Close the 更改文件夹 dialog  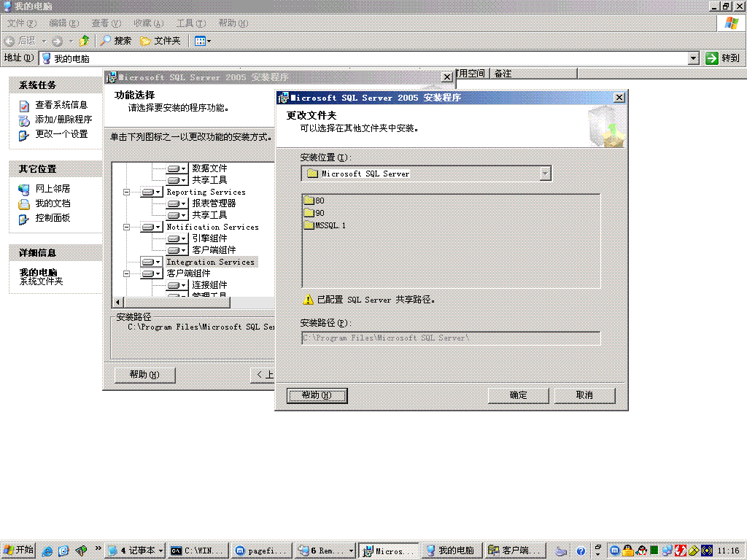pos(619,98)
